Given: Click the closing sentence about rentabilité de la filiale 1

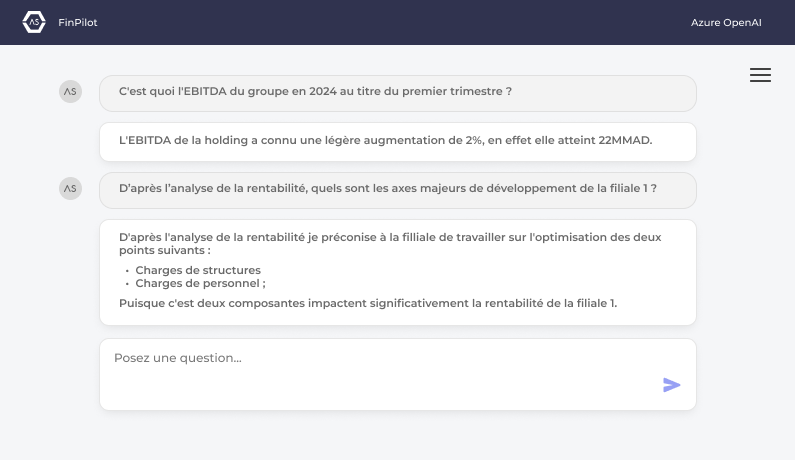Looking at the screenshot, I should coord(368,303).
